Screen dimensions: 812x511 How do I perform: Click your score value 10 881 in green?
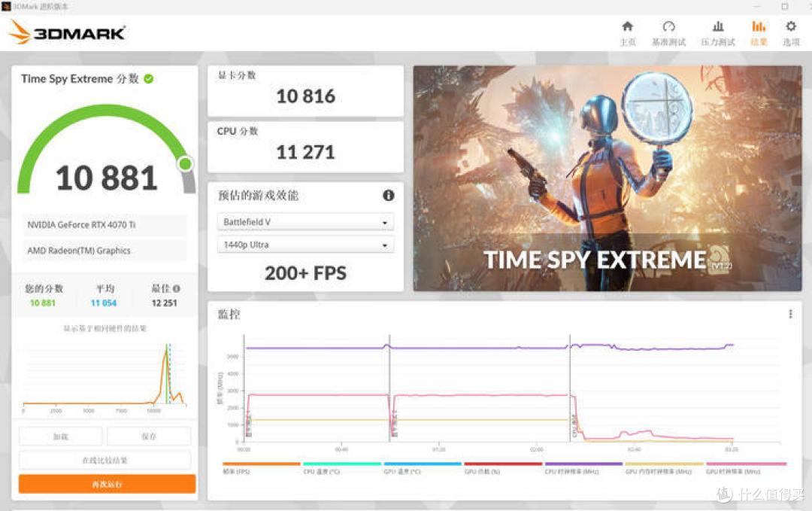(x=42, y=303)
